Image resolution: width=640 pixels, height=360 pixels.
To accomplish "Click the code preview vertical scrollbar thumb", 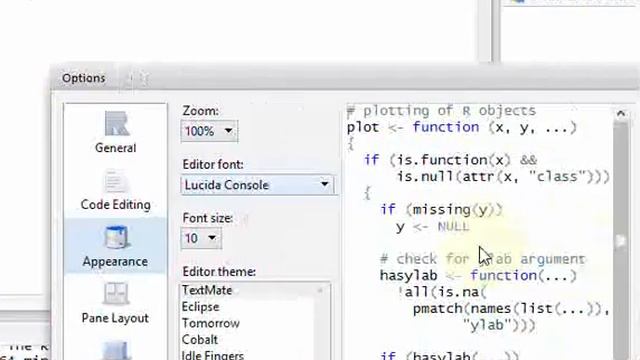I will [x=621, y=241].
